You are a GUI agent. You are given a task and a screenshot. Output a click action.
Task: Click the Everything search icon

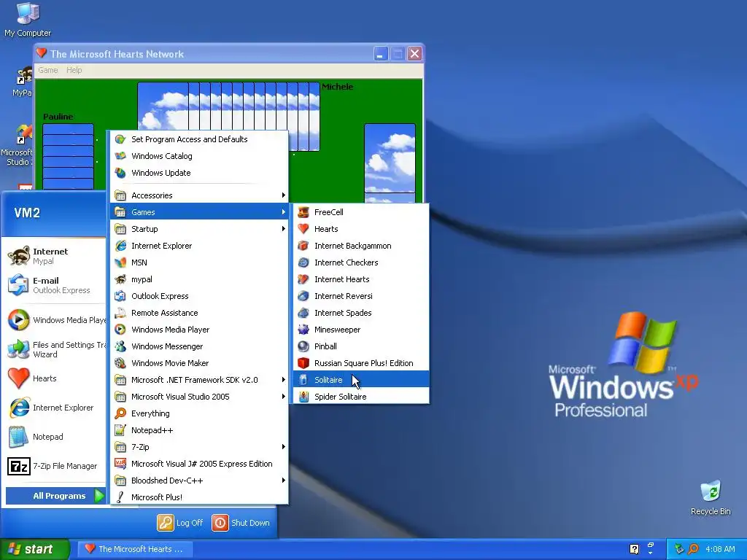pyautogui.click(x=120, y=413)
